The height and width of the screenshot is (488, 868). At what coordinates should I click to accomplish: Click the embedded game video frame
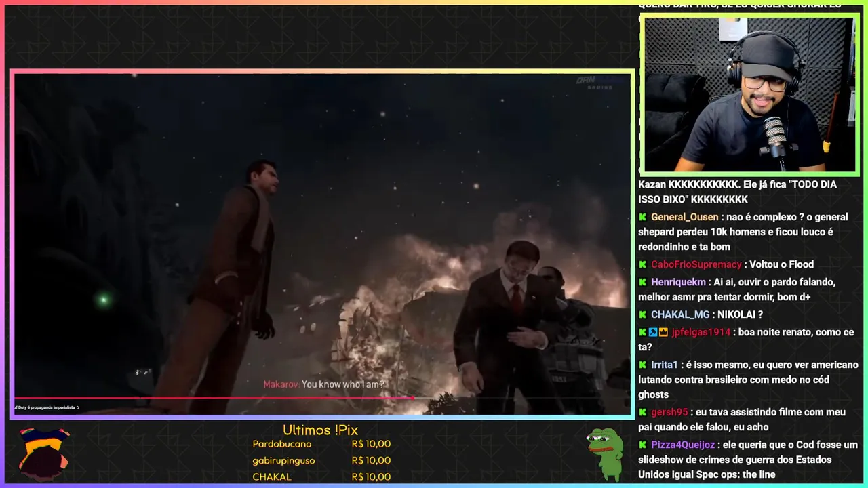pos(323,244)
